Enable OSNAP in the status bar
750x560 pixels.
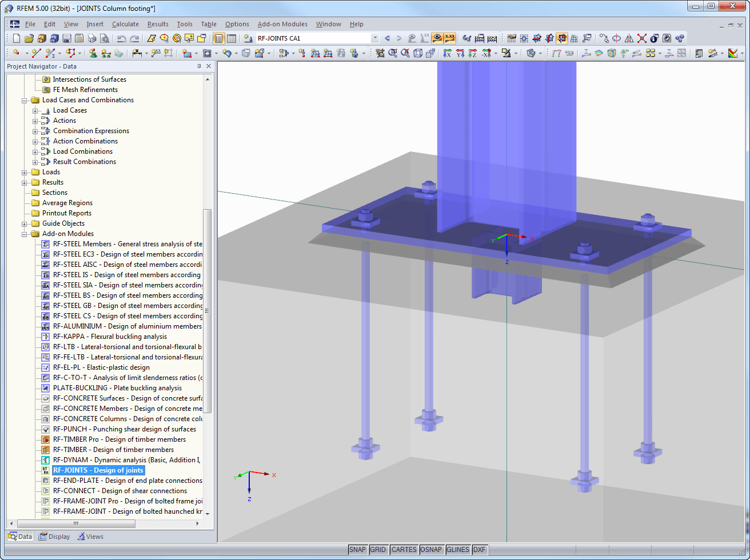coord(431,549)
